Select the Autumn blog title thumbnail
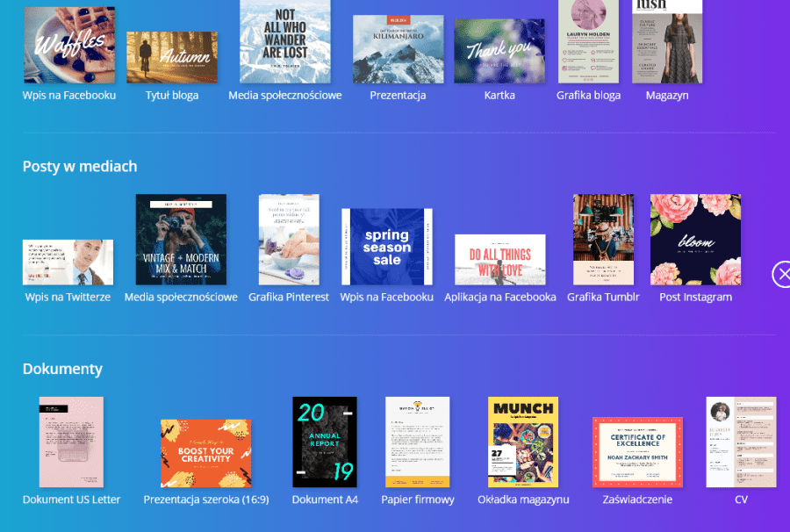790x532 pixels. (171, 57)
